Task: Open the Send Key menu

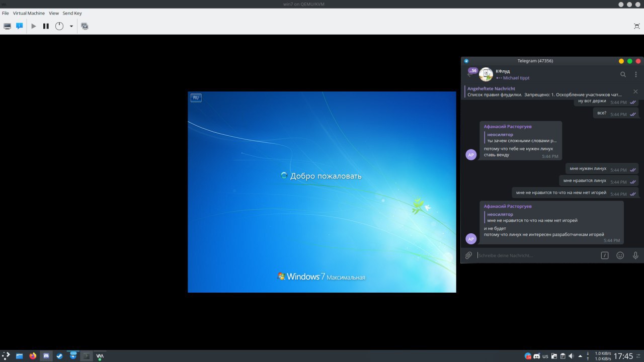Action: 72,13
